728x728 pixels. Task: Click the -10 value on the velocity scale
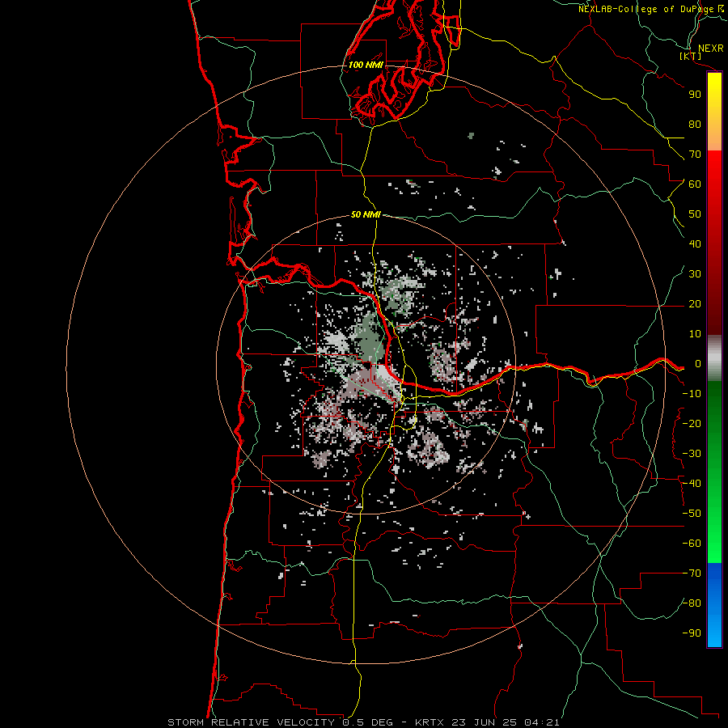coord(692,394)
